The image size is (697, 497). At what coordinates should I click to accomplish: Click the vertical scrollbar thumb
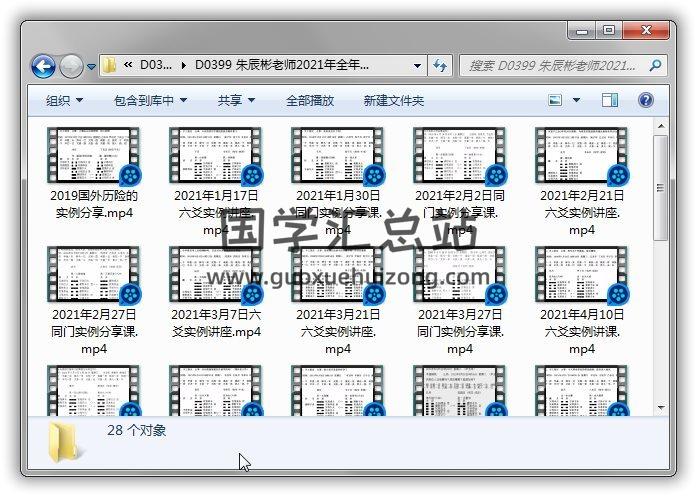tap(661, 188)
